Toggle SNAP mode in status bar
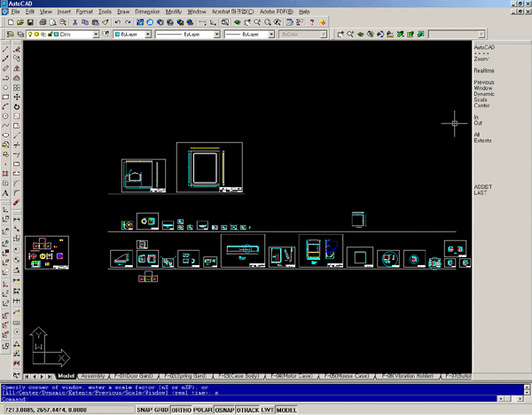The height and width of the screenshot is (415, 532). click(x=145, y=410)
